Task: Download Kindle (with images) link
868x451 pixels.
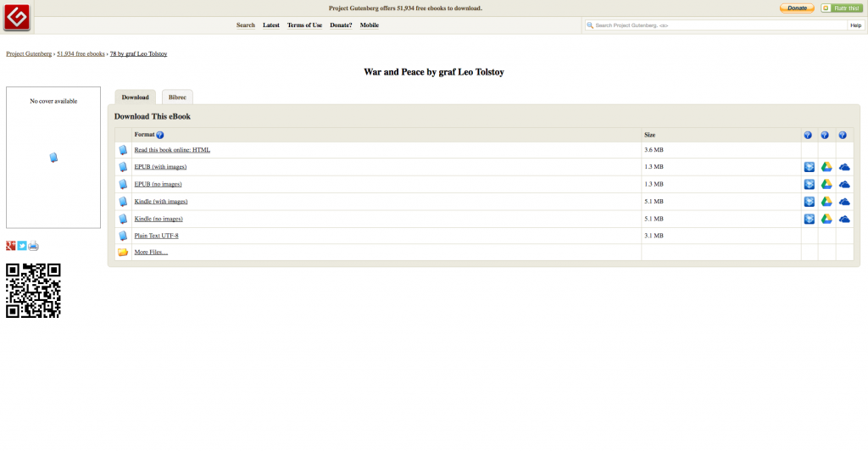Action: (161, 202)
